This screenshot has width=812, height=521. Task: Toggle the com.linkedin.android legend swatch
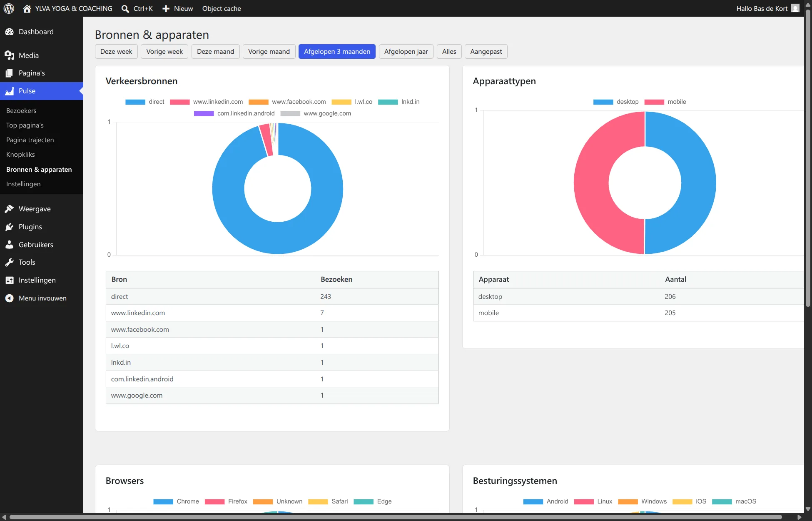tap(204, 113)
